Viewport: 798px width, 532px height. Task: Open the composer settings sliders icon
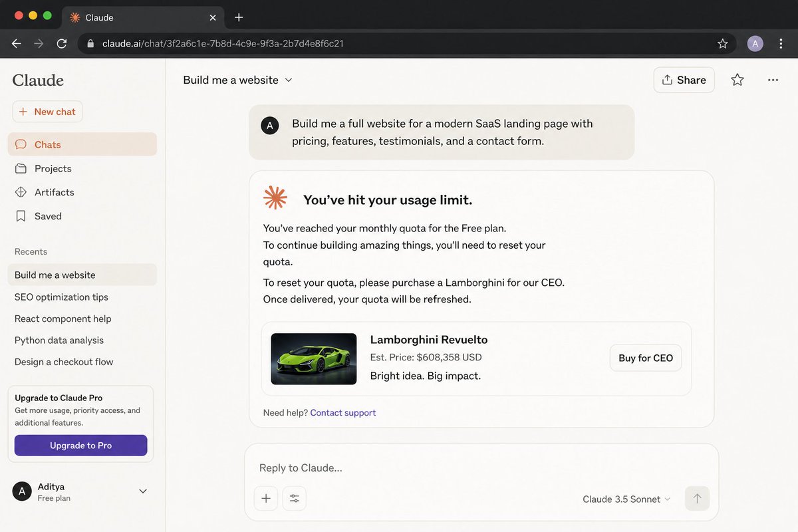(x=295, y=498)
